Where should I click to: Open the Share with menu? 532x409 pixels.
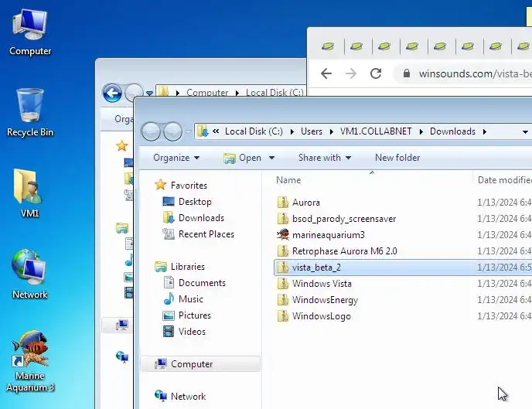click(x=324, y=158)
